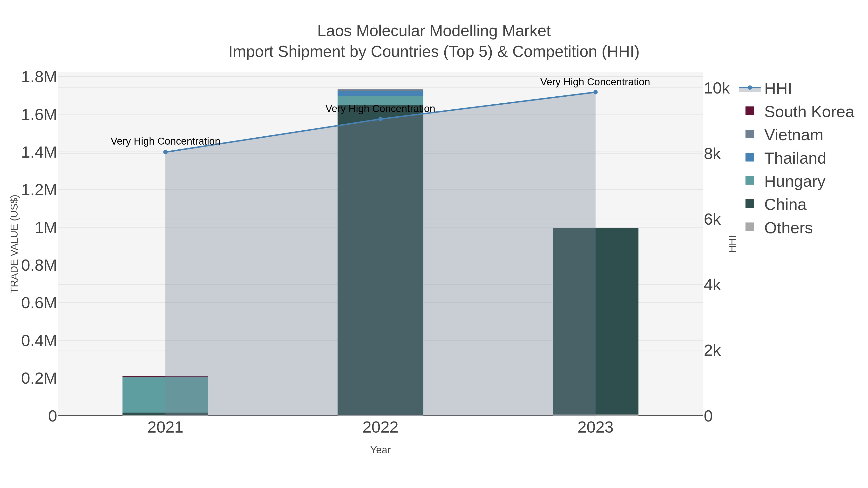868x488 pixels.
Task: Click the Very High Concentration label for 2022
Action: (380, 109)
